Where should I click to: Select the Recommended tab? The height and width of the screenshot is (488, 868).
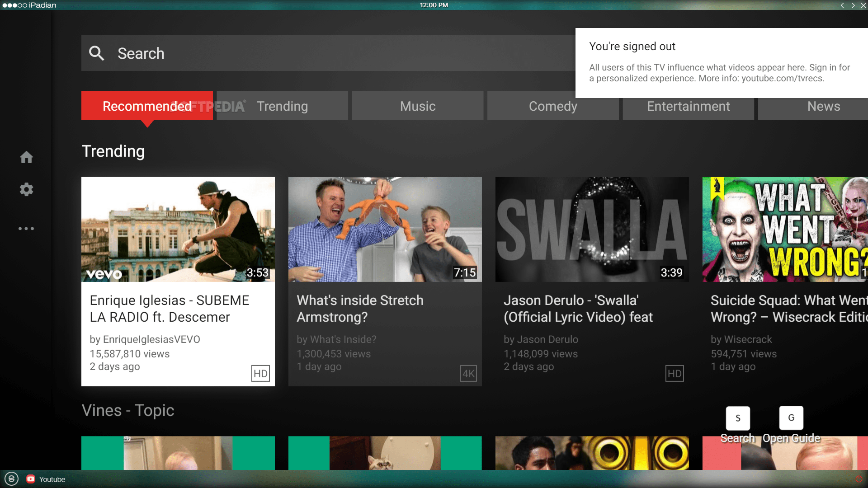[147, 106]
